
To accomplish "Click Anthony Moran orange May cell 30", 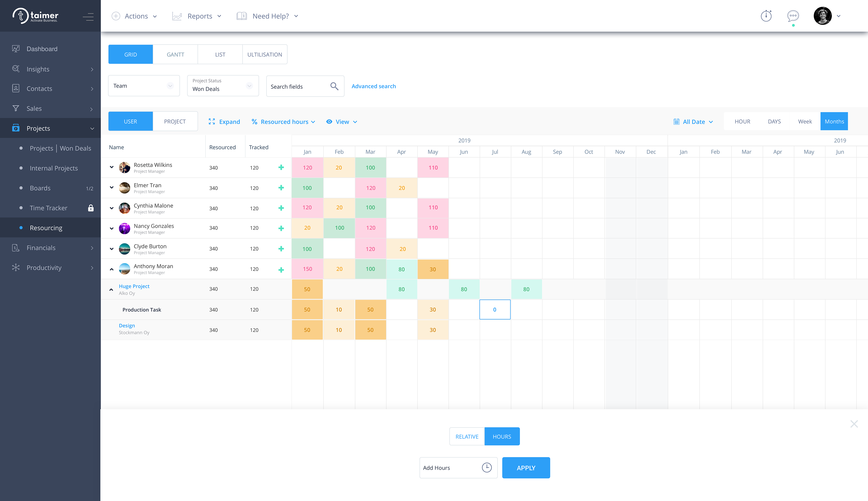I will 433,269.
